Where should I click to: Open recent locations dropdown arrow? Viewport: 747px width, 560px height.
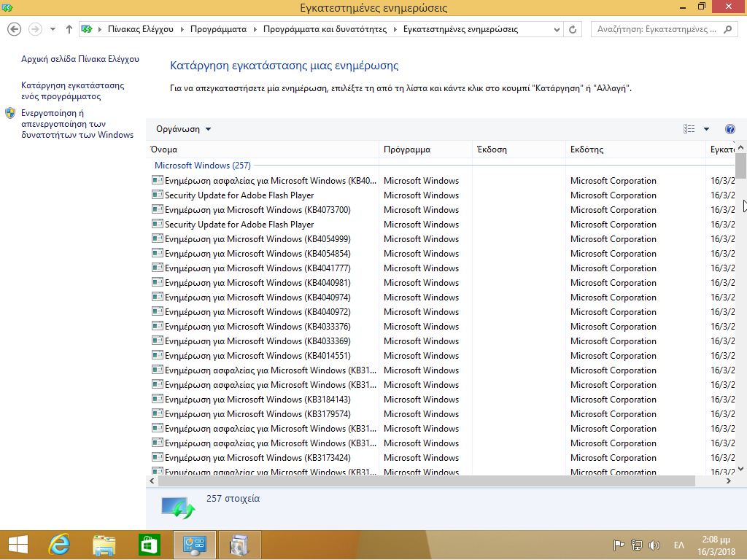coord(53,29)
